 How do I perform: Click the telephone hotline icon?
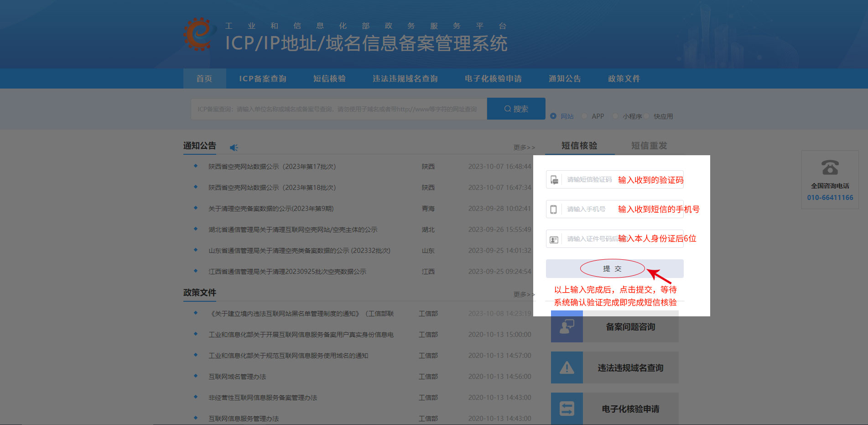click(830, 168)
